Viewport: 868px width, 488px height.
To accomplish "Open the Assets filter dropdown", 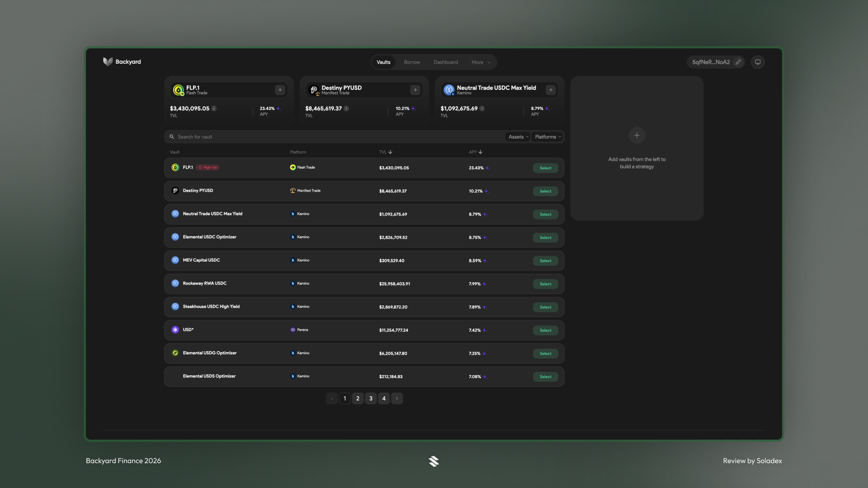I will (x=518, y=137).
